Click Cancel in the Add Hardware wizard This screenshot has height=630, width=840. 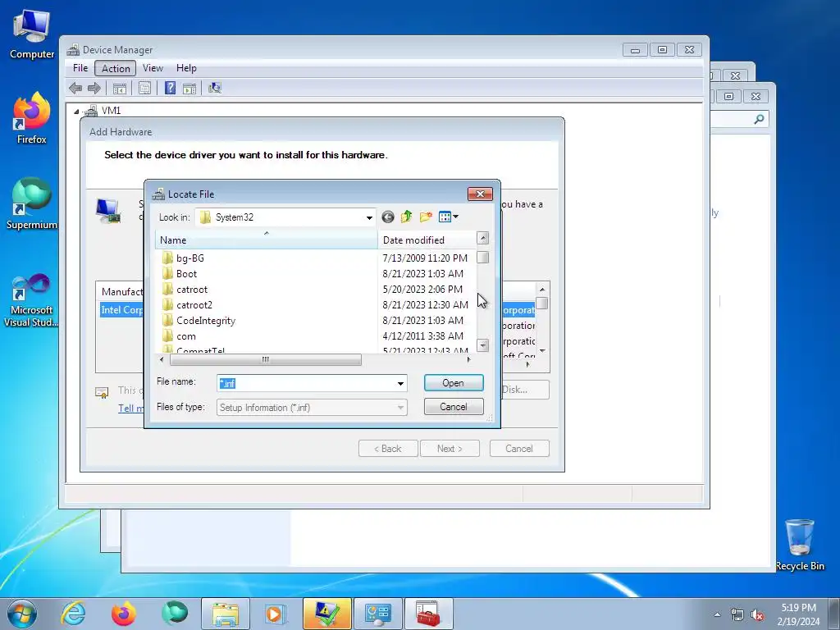point(519,449)
